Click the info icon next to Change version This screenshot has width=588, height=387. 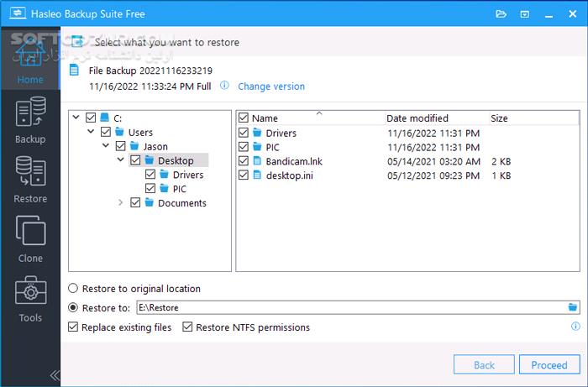(x=224, y=86)
